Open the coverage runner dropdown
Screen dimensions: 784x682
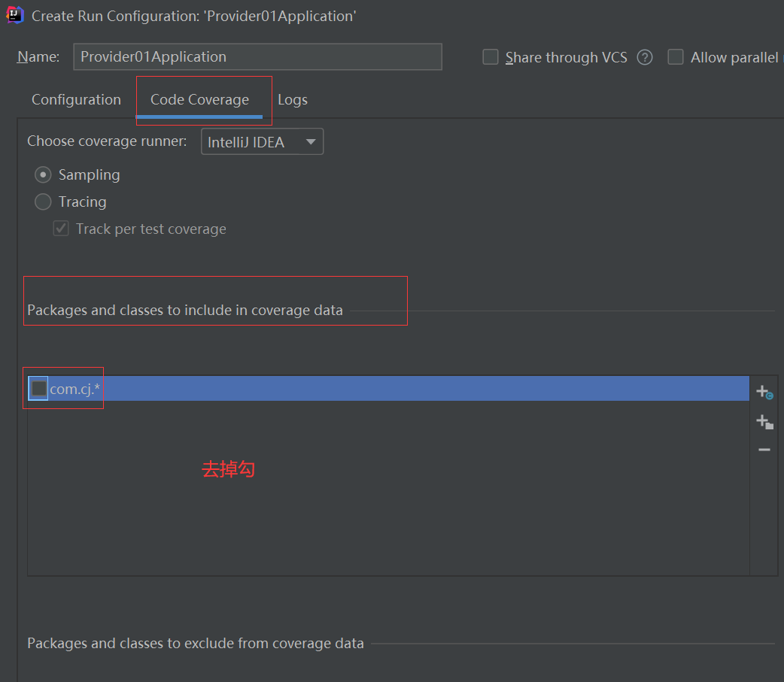click(262, 141)
